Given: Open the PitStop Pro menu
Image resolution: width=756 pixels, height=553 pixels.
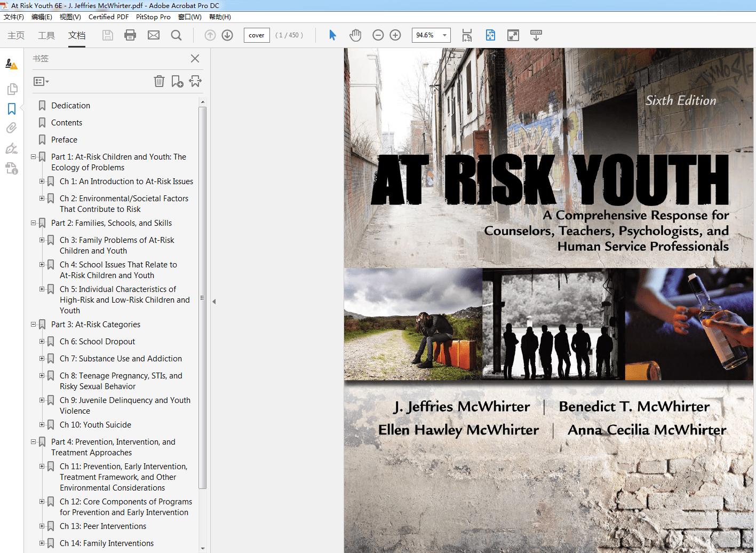Looking at the screenshot, I should [153, 17].
